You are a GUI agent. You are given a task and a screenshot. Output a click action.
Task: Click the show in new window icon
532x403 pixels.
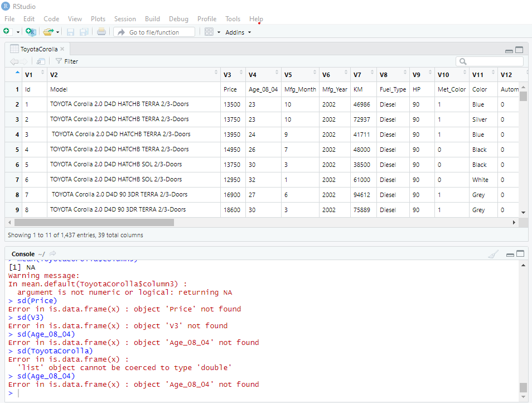pos(41,61)
